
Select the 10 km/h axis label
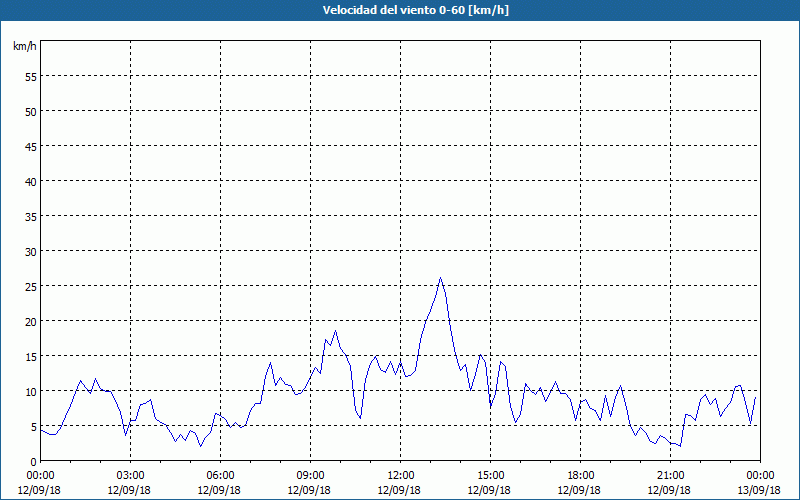pyautogui.click(x=31, y=391)
